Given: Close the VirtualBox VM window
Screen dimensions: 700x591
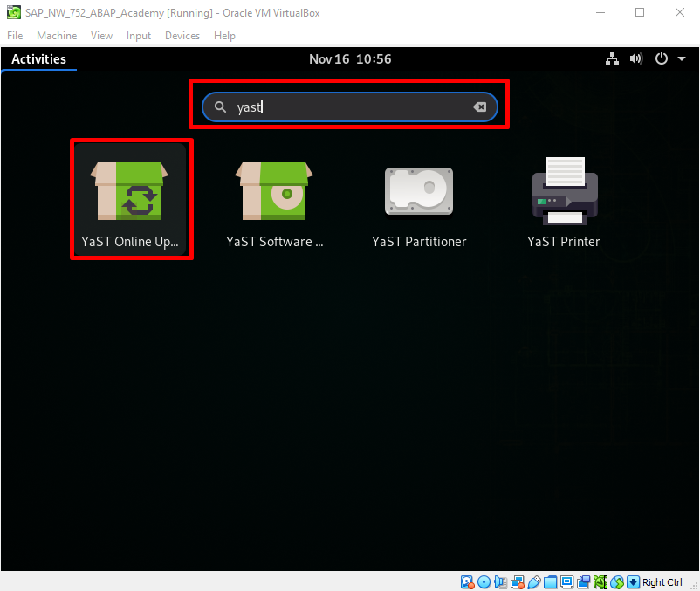Looking at the screenshot, I should tap(679, 12).
